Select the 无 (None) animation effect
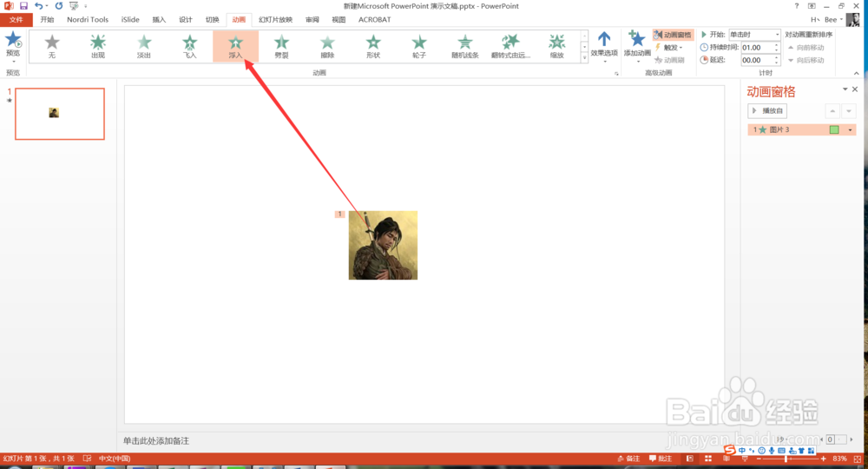This screenshot has width=868, height=469. 52,46
